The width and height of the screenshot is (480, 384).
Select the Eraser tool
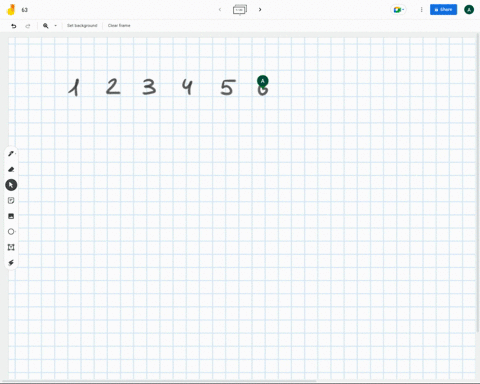pos(11,169)
